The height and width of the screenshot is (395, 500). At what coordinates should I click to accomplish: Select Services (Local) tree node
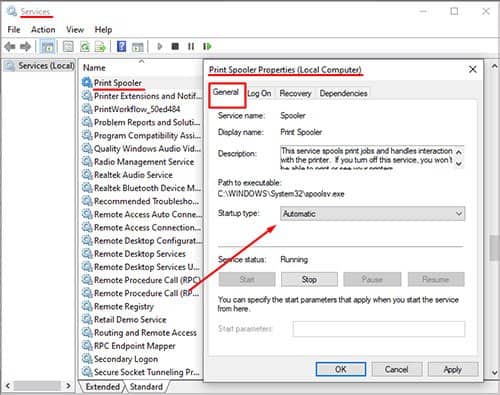(x=39, y=66)
